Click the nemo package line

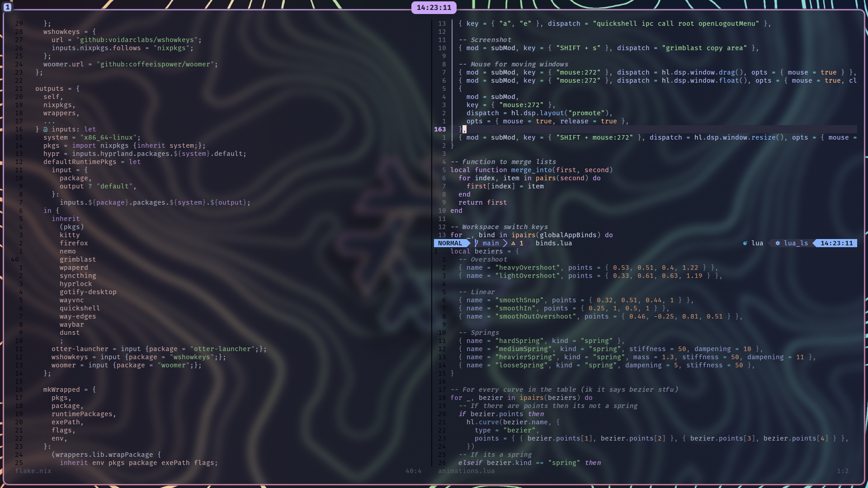click(68, 251)
